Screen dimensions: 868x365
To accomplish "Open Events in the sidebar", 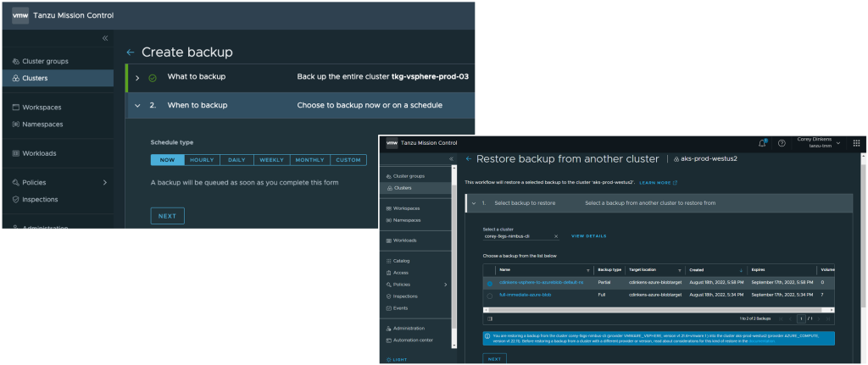I will pos(397,308).
